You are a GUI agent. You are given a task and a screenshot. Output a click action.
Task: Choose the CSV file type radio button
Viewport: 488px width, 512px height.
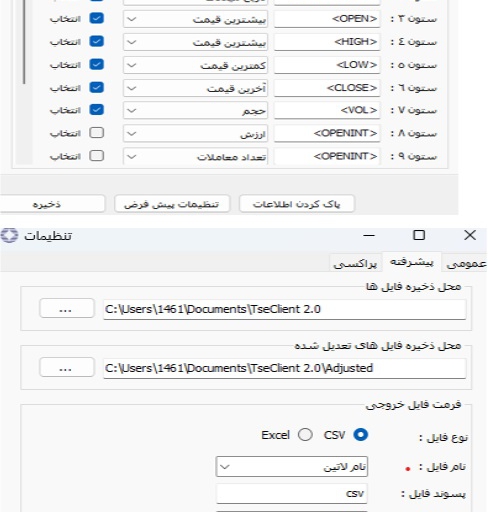coord(361,435)
